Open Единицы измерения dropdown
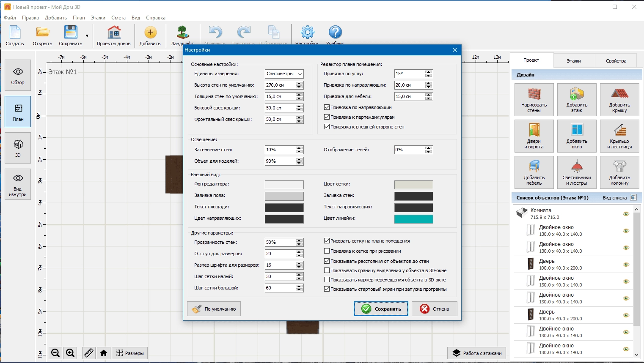 click(284, 74)
